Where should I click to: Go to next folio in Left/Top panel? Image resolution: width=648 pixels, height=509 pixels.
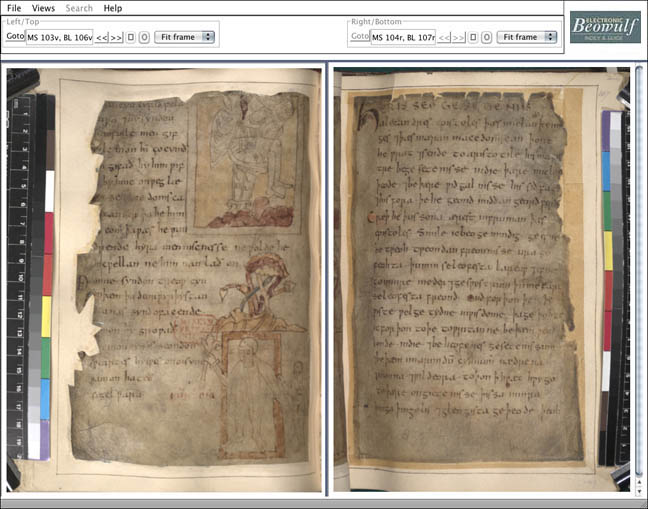tap(116, 37)
